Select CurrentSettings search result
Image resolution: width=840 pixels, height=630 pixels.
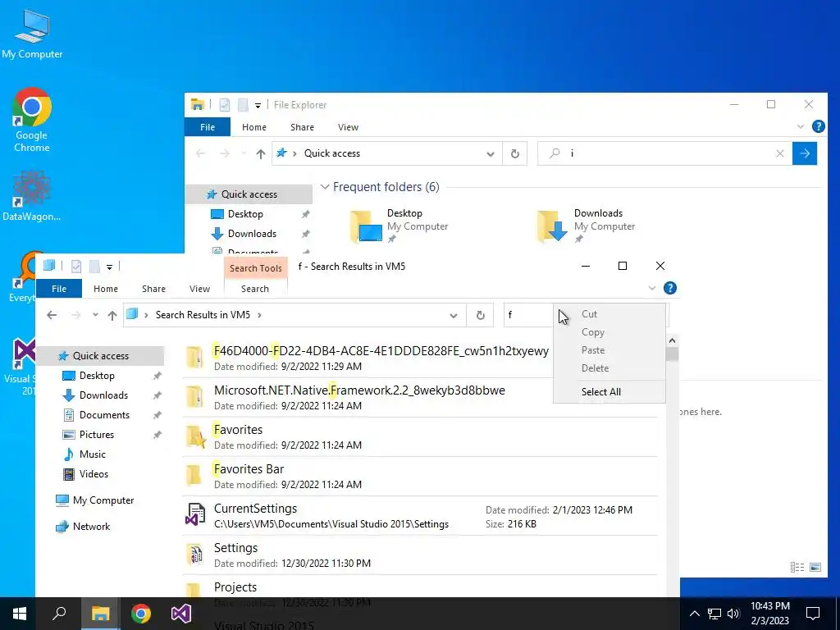(420, 515)
